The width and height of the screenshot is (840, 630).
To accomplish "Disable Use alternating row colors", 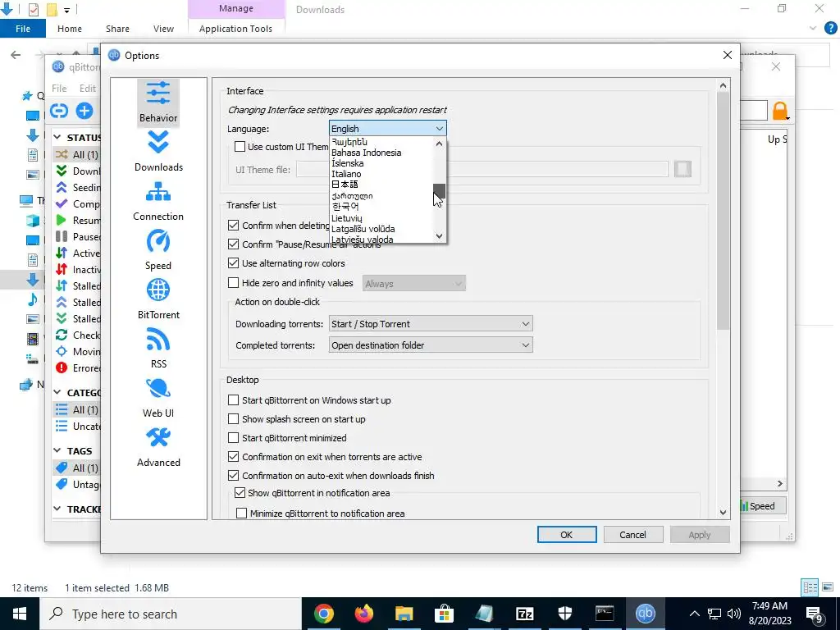I will tap(233, 263).
